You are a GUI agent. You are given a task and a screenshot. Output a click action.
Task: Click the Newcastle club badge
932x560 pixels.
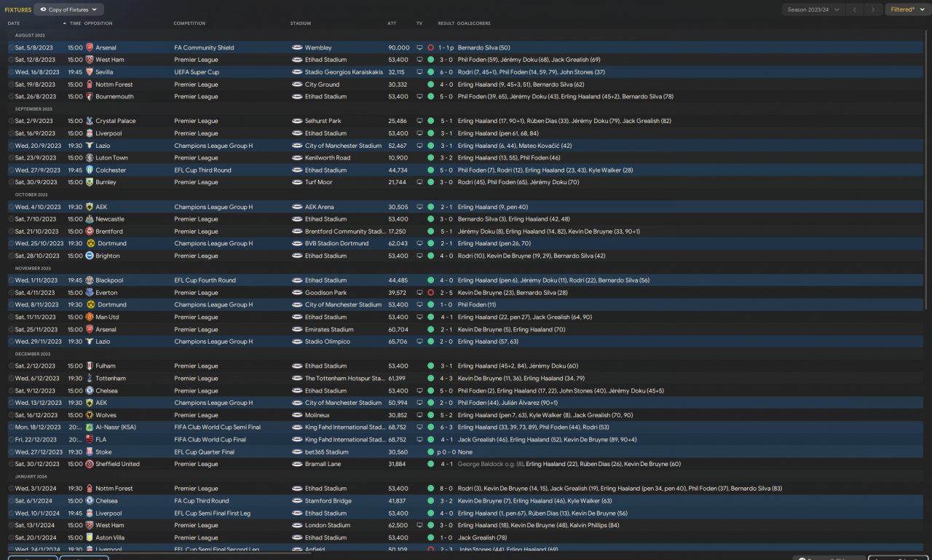click(x=89, y=219)
